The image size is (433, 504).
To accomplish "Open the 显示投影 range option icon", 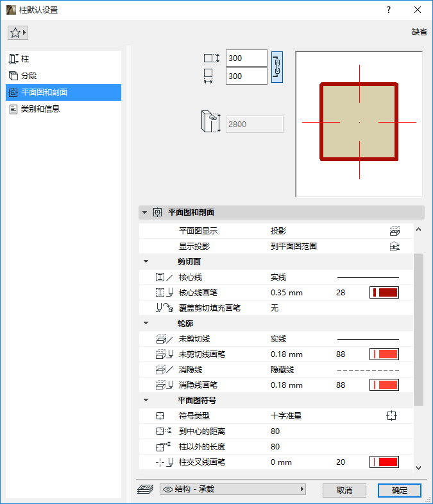I will click(395, 246).
